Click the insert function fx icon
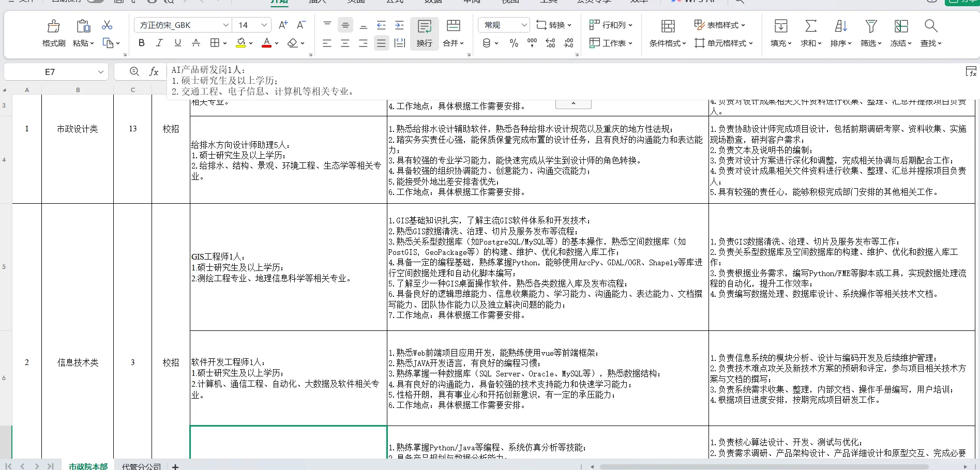 tap(154, 72)
